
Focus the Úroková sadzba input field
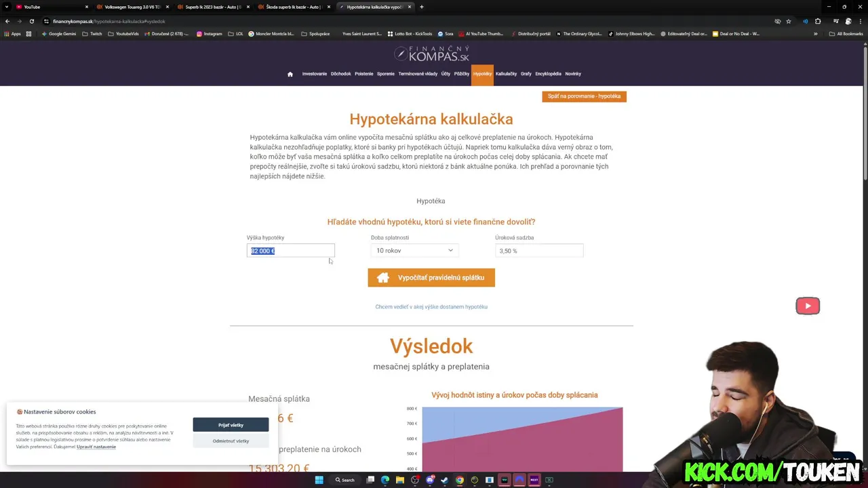(539, 251)
